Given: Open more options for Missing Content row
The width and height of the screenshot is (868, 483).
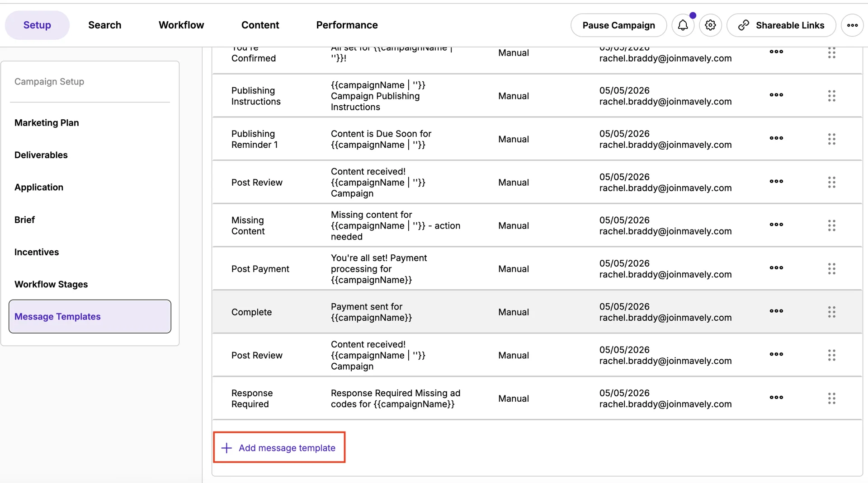Looking at the screenshot, I should 776,225.
